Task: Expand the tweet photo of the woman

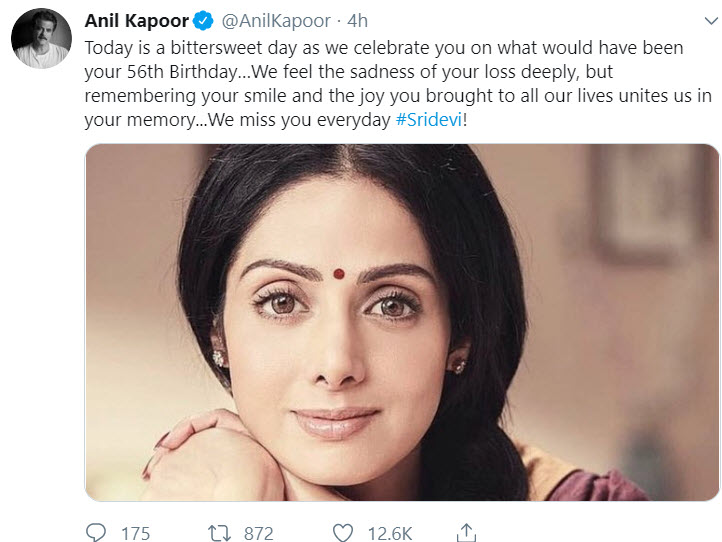Action: point(401,322)
